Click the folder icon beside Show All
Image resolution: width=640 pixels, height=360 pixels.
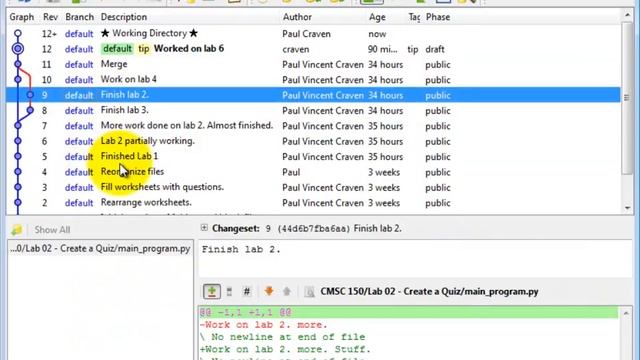coord(17,230)
